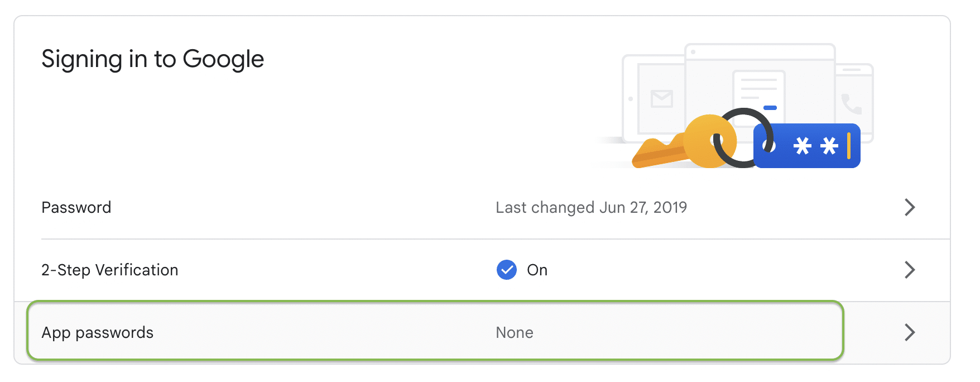Image resolution: width=980 pixels, height=382 pixels.
Task: Open the 2-Step Verification chevron arrow
Action: (x=910, y=270)
